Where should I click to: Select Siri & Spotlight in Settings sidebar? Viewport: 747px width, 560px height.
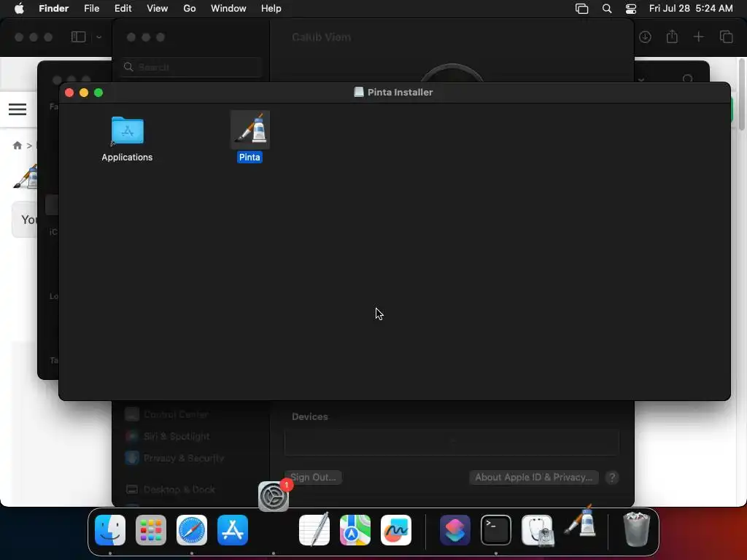pos(177,436)
